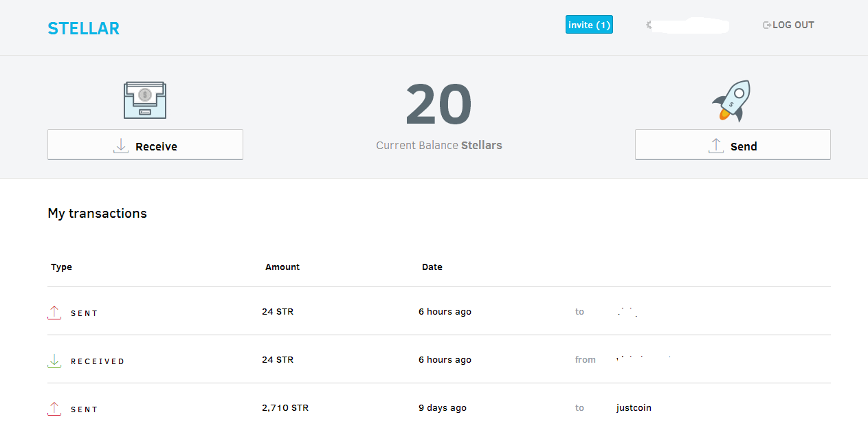Viewport: 868px width, 428px height.
Task: Click the Date column header
Action: (432, 267)
